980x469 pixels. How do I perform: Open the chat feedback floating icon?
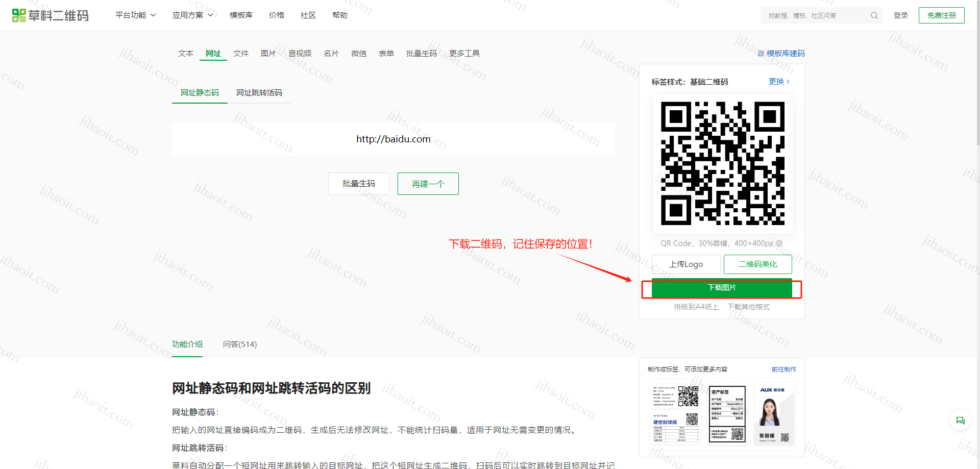click(x=960, y=421)
